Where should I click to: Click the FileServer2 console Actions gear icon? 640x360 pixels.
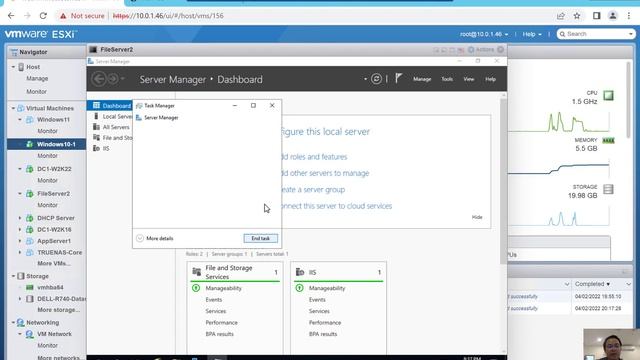[471, 50]
